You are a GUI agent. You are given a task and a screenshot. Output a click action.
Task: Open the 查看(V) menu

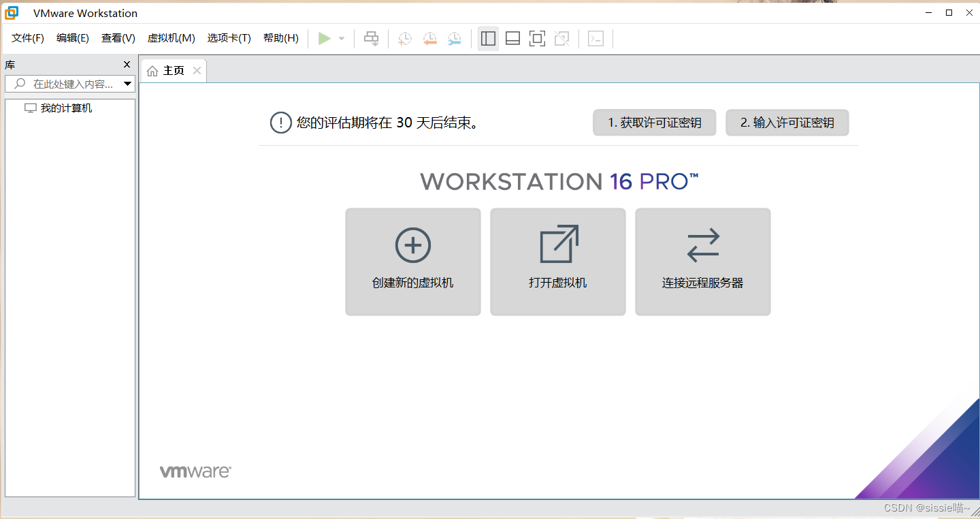(118, 38)
